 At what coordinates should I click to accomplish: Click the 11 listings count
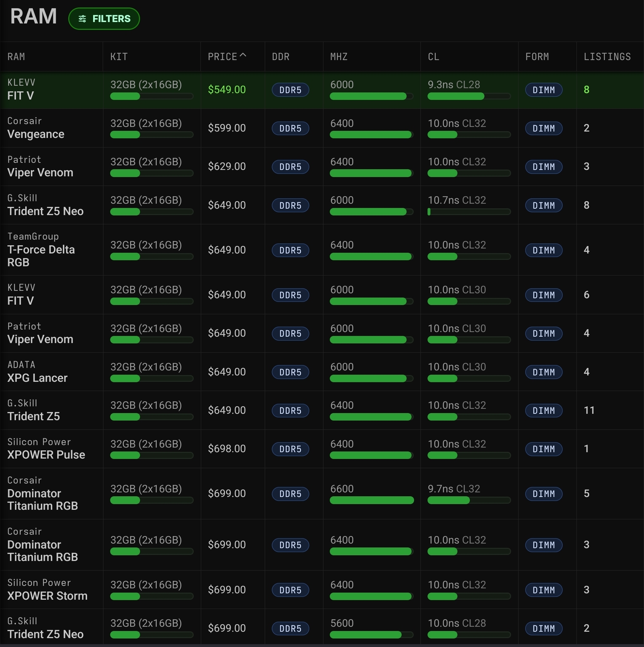click(x=589, y=410)
